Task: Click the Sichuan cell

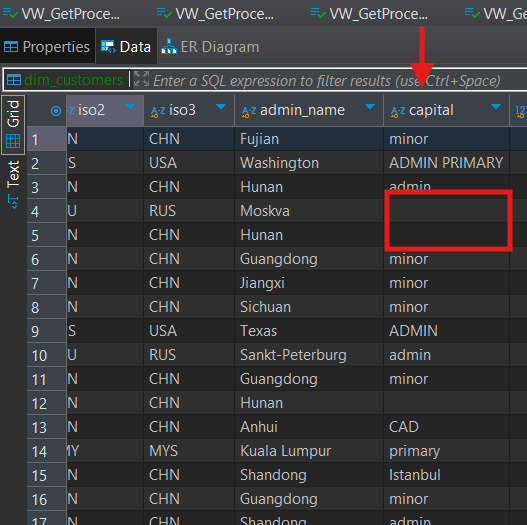Action: 309,307
